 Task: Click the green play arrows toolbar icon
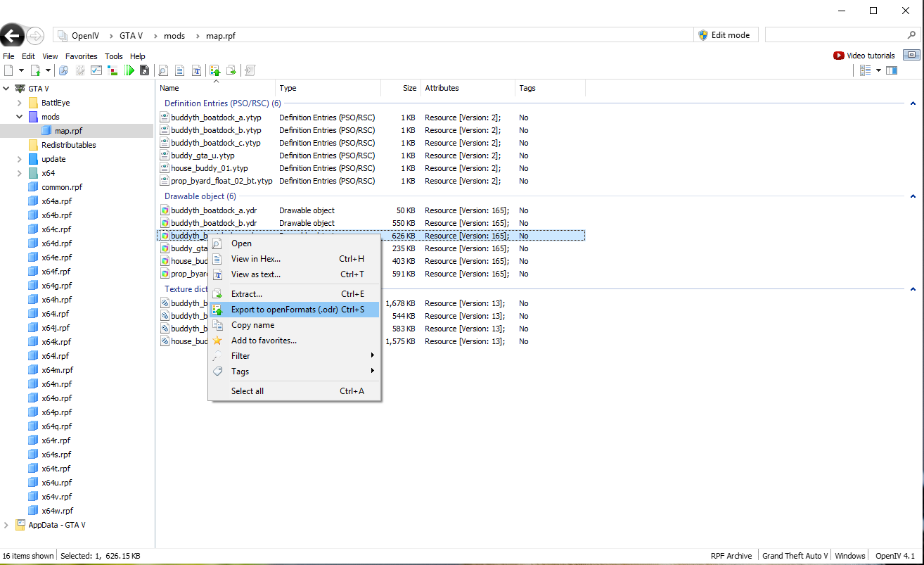[129, 70]
